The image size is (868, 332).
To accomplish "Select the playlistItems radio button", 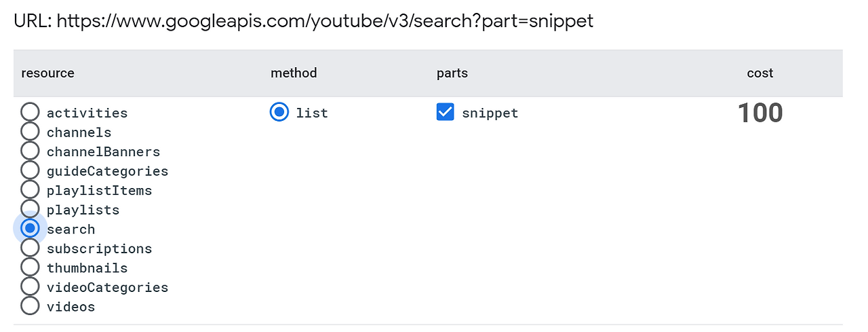I will pyautogui.click(x=30, y=190).
